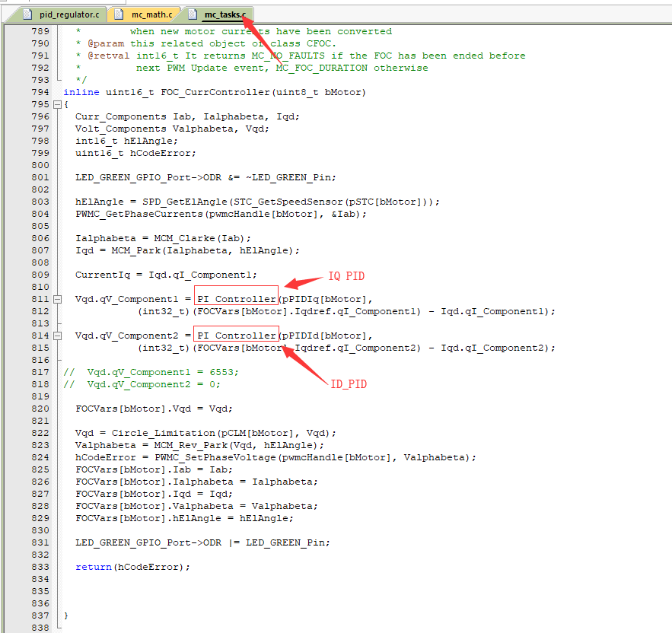672x633 pixels.
Task: Click the file icon on mc_math.c tab
Action: point(117,14)
